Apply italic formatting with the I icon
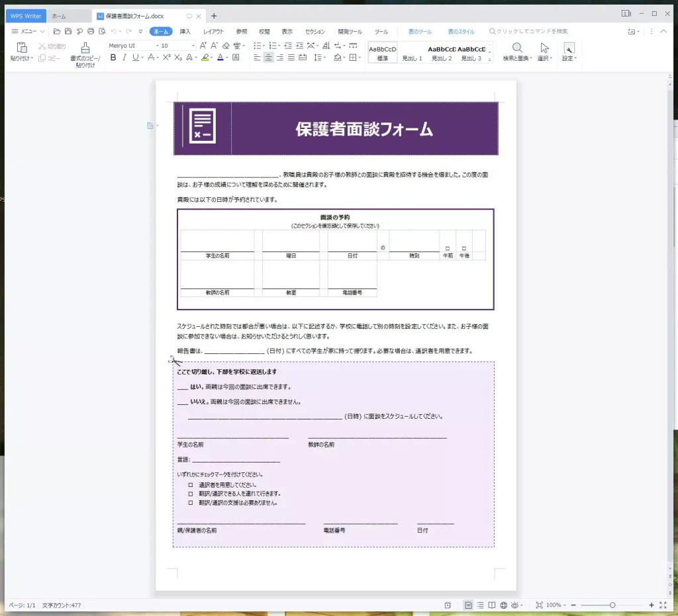The height and width of the screenshot is (616, 678). [x=124, y=58]
